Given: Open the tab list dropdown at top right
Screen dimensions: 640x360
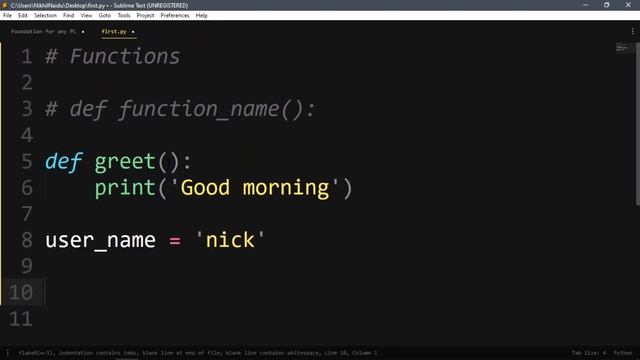Looking at the screenshot, I should (633, 31).
